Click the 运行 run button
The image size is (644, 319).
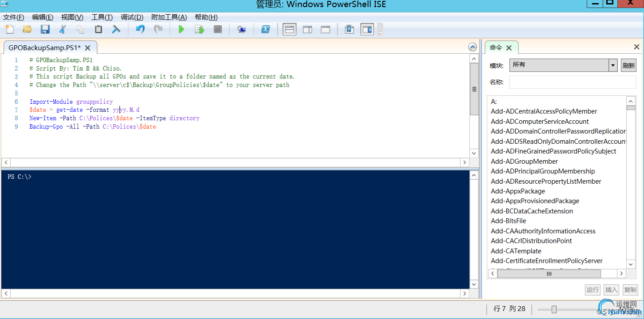pos(592,290)
